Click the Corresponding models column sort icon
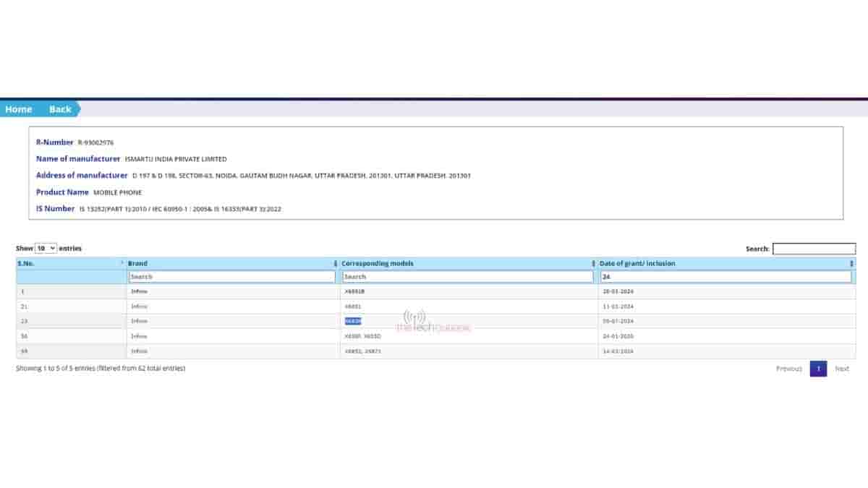Image resolution: width=868 pixels, height=488 pixels. point(593,263)
